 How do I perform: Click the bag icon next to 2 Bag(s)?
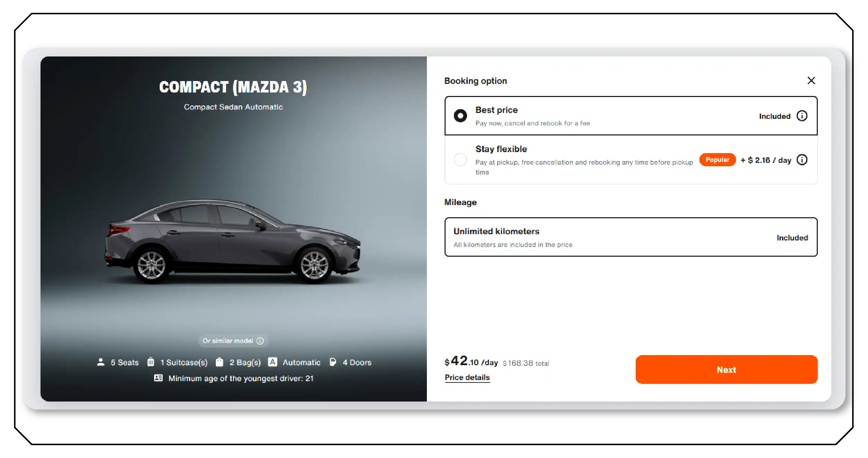pyautogui.click(x=219, y=362)
